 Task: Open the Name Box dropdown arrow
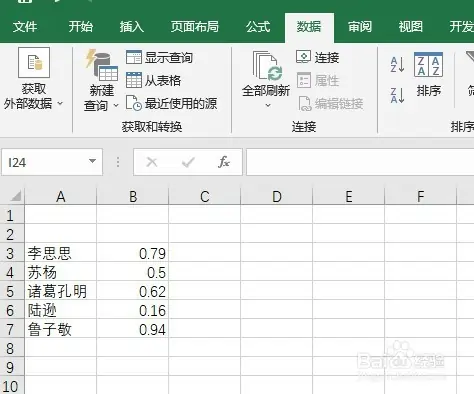[92, 161]
